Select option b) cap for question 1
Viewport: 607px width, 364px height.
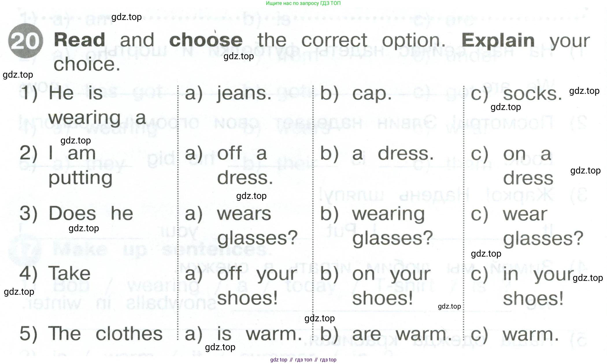tap(356, 94)
